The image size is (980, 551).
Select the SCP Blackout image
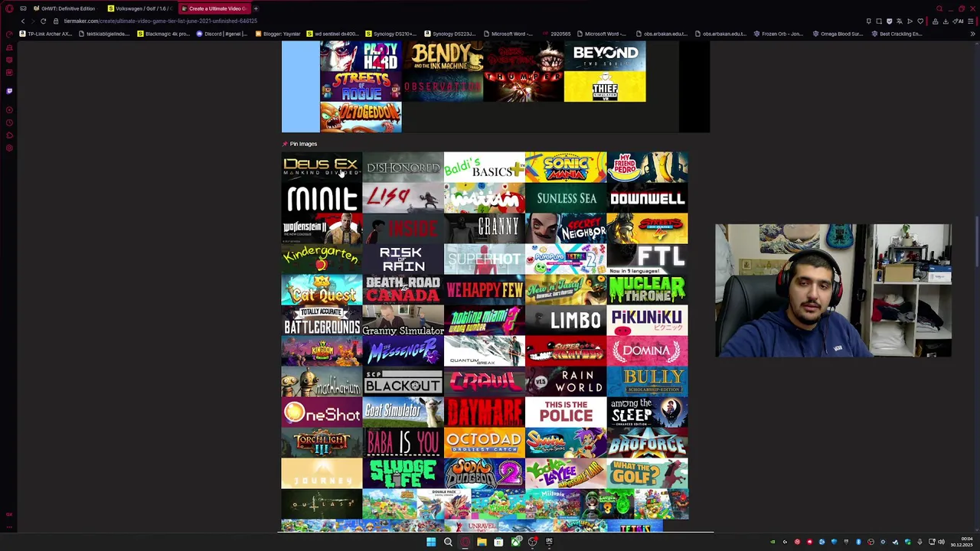pyautogui.click(x=403, y=381)
